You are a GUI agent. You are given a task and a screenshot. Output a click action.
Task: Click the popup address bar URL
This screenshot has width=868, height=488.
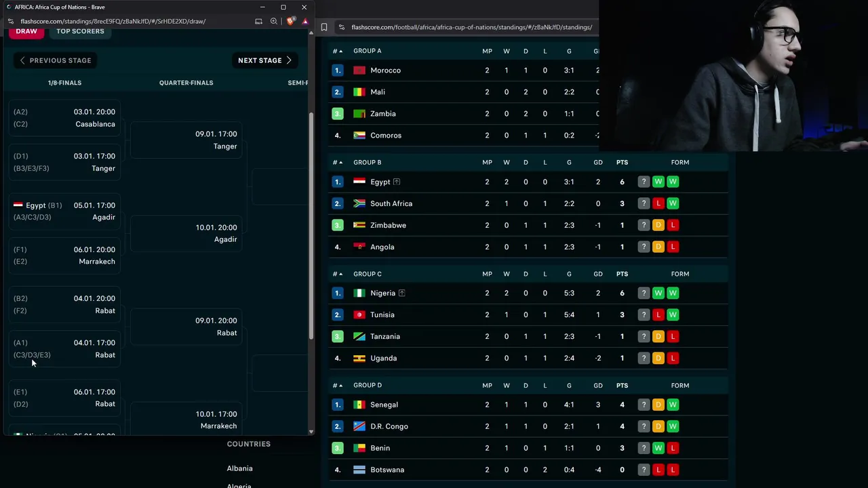(113, 21)
